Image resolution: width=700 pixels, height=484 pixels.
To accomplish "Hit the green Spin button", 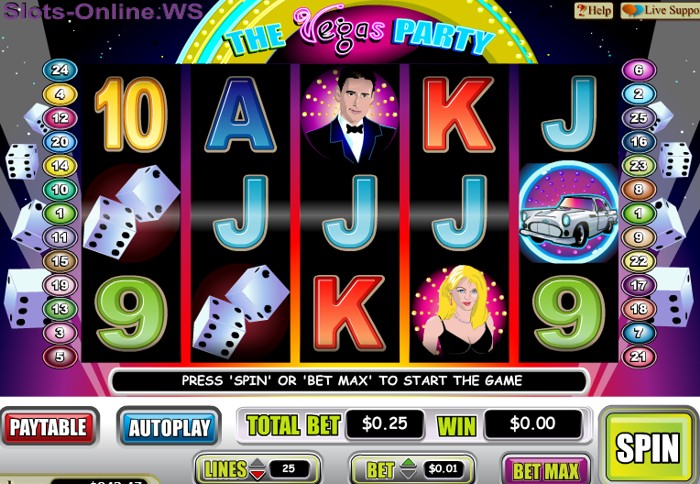I will 647,448.
